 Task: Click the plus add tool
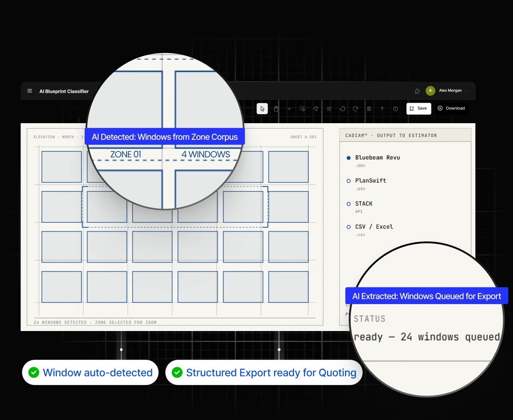[289, 109]
